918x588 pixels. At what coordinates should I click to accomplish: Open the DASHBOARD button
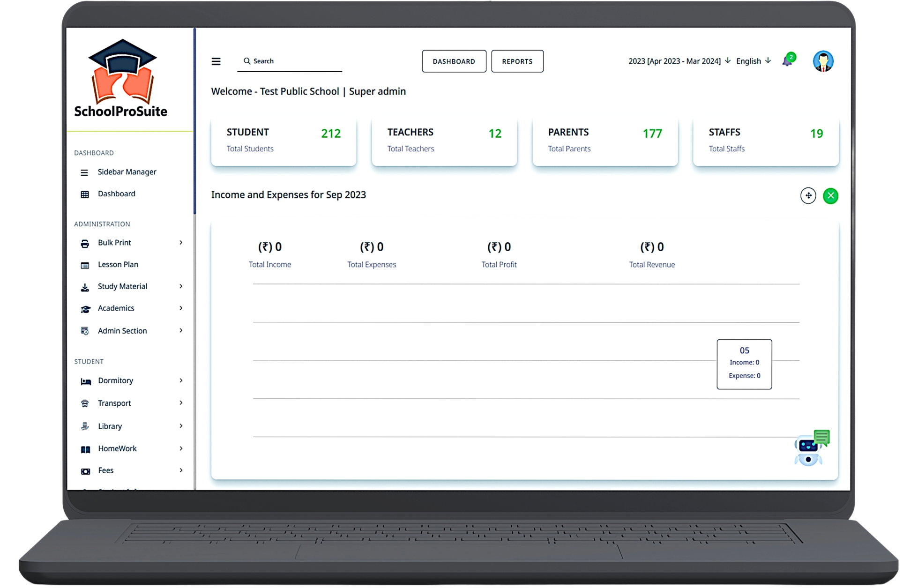(x=454, y=61)
